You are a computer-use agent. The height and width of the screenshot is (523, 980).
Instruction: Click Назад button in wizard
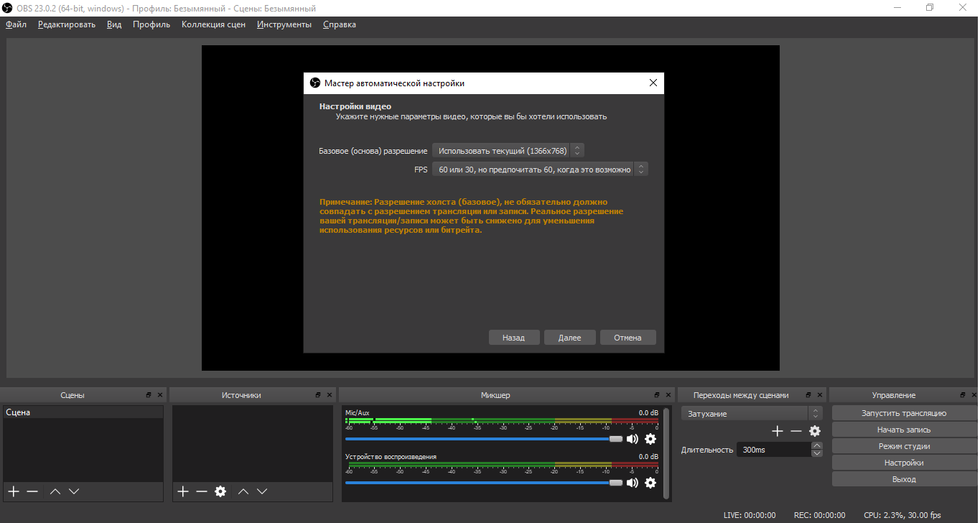pyautogui.click(x=514, y=338)
